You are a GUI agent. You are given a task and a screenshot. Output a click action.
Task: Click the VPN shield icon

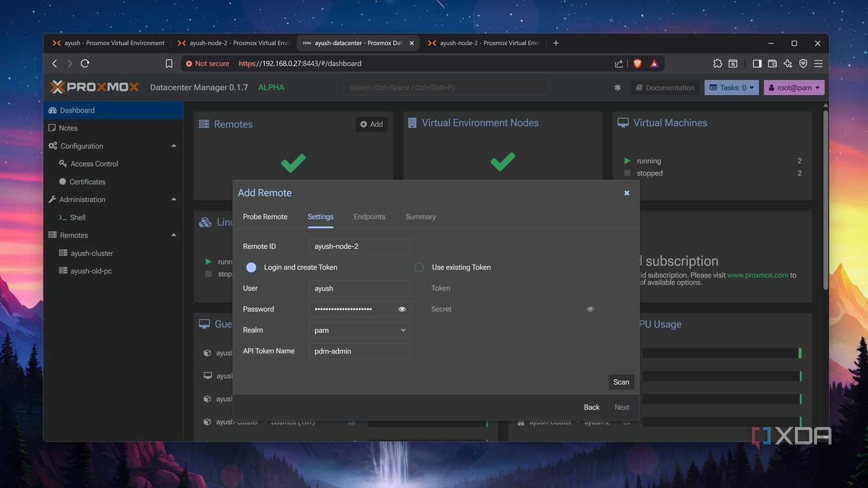point(803,64)
